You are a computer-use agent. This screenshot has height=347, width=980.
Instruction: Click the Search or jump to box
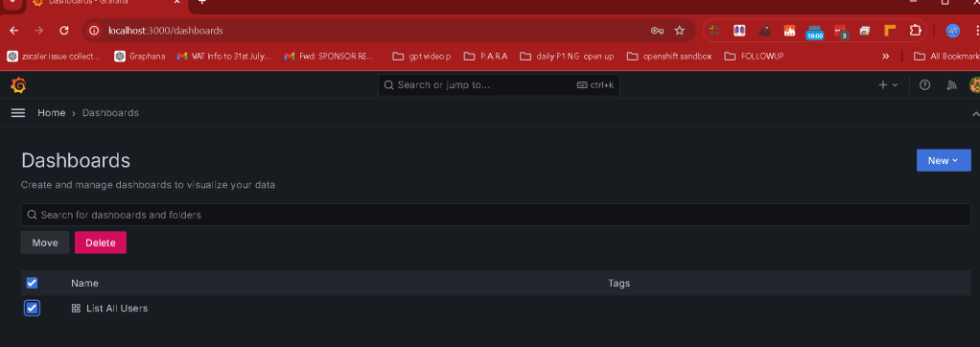tap(498, 85)
